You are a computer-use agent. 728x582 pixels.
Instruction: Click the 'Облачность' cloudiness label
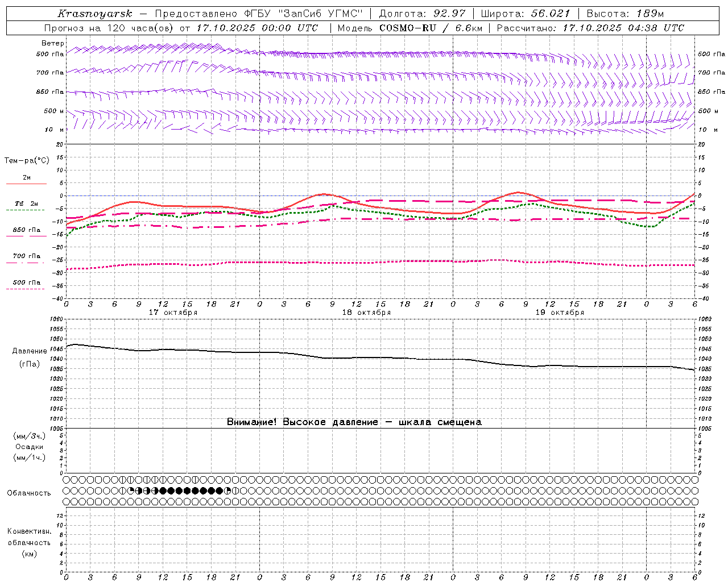[x=28, y=493]
